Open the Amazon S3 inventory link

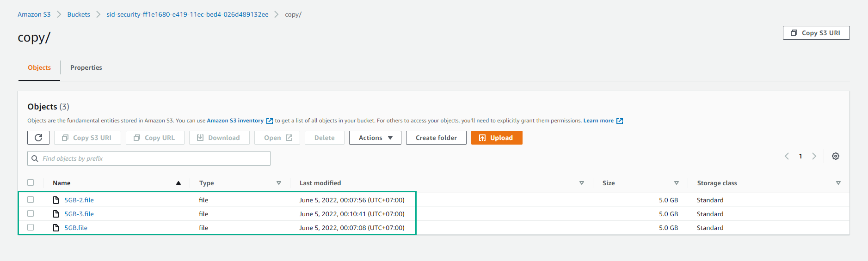235,121
